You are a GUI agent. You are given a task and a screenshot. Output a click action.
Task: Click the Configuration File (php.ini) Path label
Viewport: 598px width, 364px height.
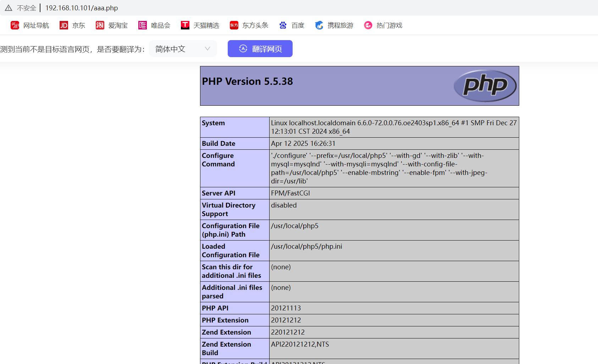[x=231, y=230]
